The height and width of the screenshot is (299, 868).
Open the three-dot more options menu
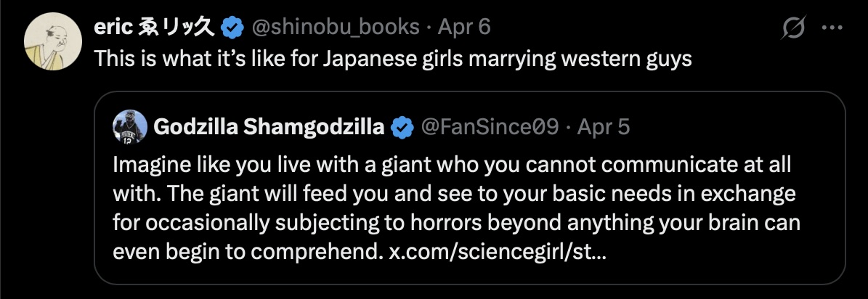pos(832,27)
